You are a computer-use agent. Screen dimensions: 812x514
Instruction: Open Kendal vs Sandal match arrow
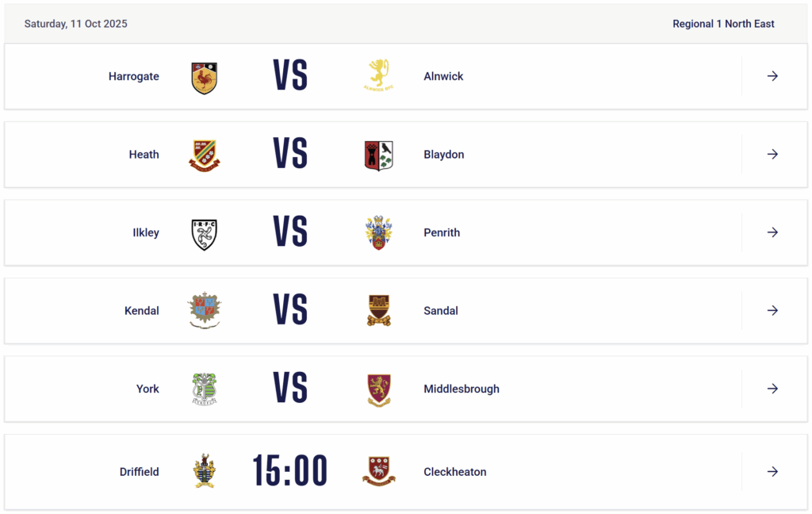point(772,311)
